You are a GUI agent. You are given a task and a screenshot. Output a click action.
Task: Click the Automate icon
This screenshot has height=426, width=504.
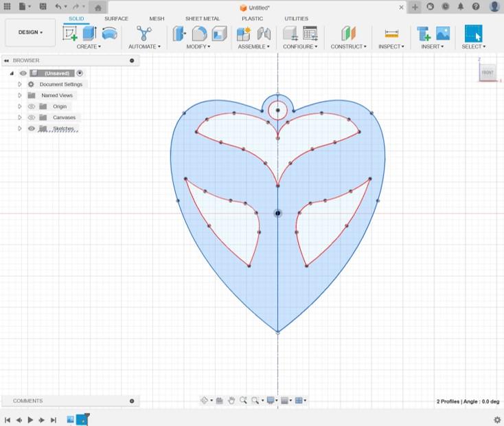(144, 33)
